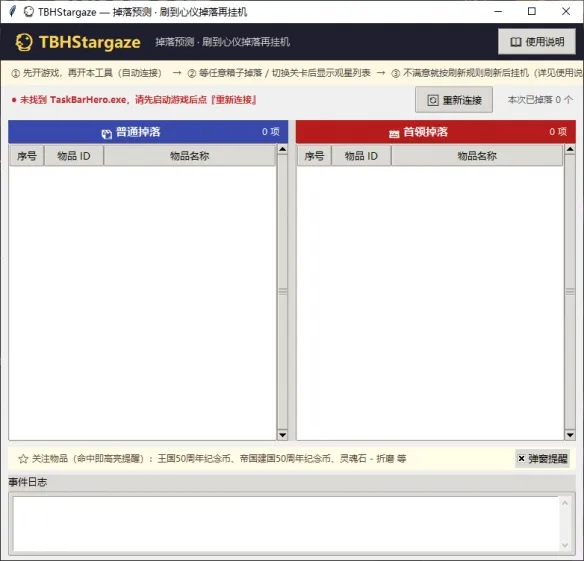Click the 首领掉落 red header title
This screenshot has width=584, height=561.
(425, 132)
